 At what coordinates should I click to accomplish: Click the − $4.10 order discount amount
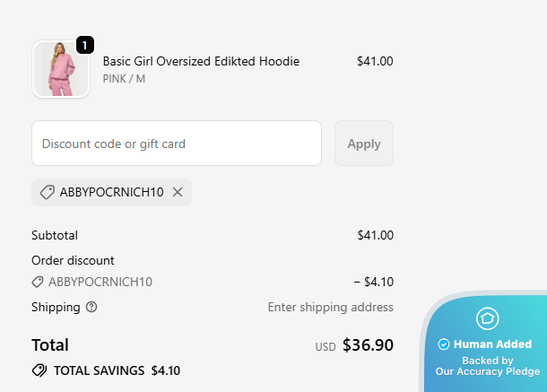click(x=373, y=282)
